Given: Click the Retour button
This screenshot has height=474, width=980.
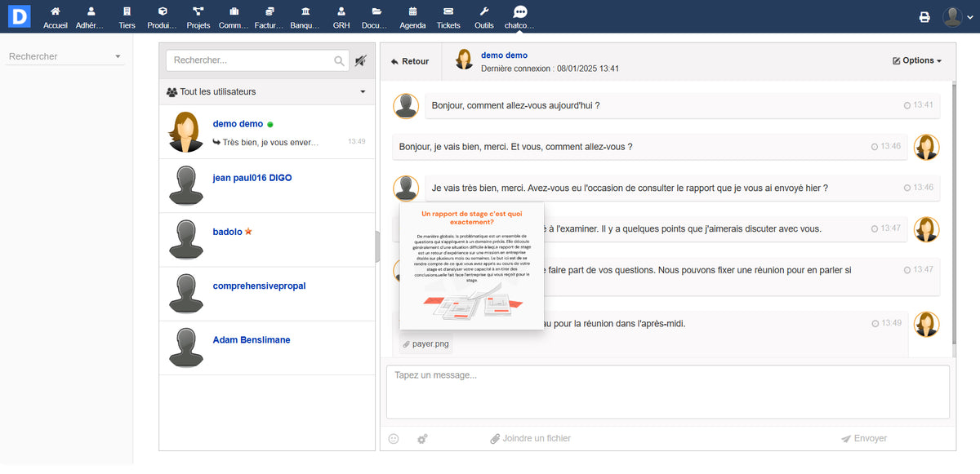Looking at the screenshot, I should [x=410, y=60].
